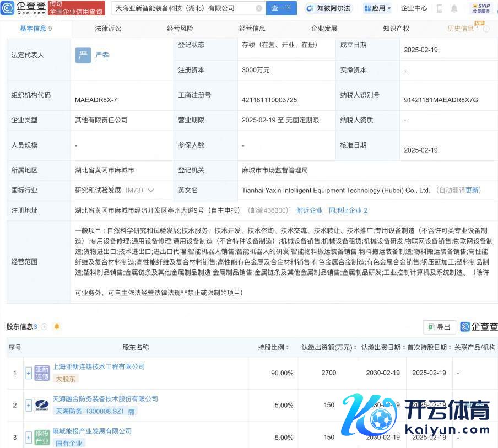Open the notification bell in header

pyautogui.click(x=454, y=8)
